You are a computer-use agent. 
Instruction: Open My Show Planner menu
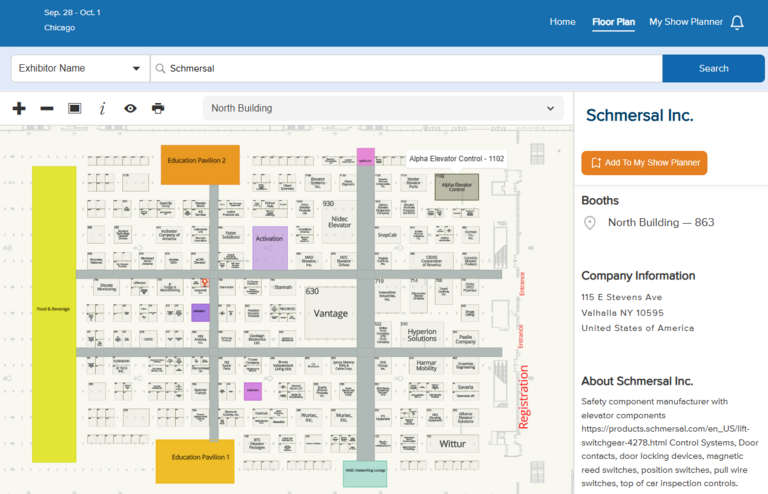pos(686,22)
